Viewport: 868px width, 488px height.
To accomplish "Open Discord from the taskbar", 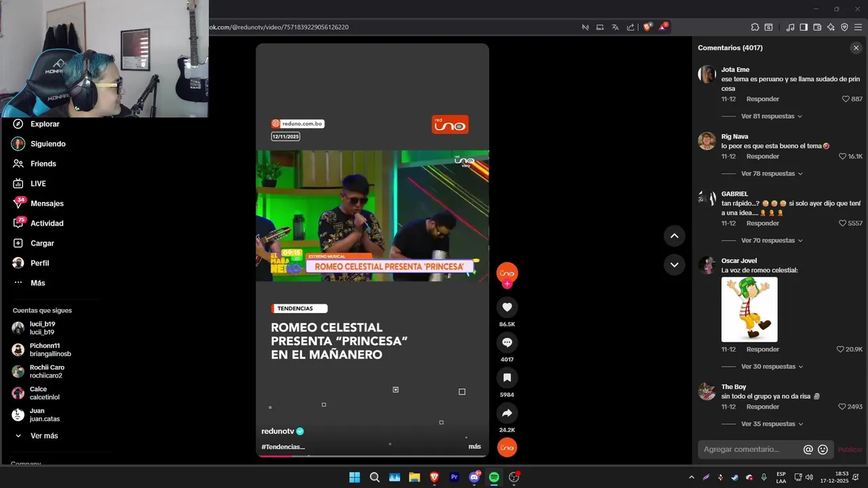I will pyautogui.click(x=474, y=477).
